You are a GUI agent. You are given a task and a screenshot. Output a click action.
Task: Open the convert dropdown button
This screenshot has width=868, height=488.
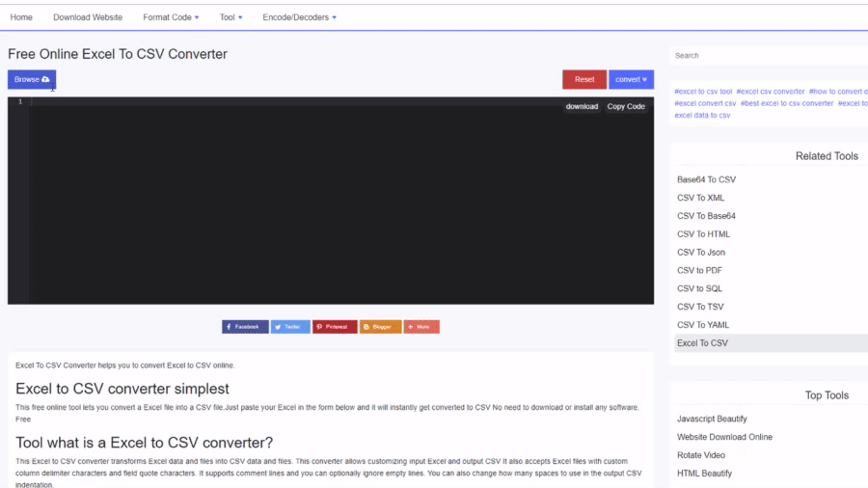[x=633, y=79]
